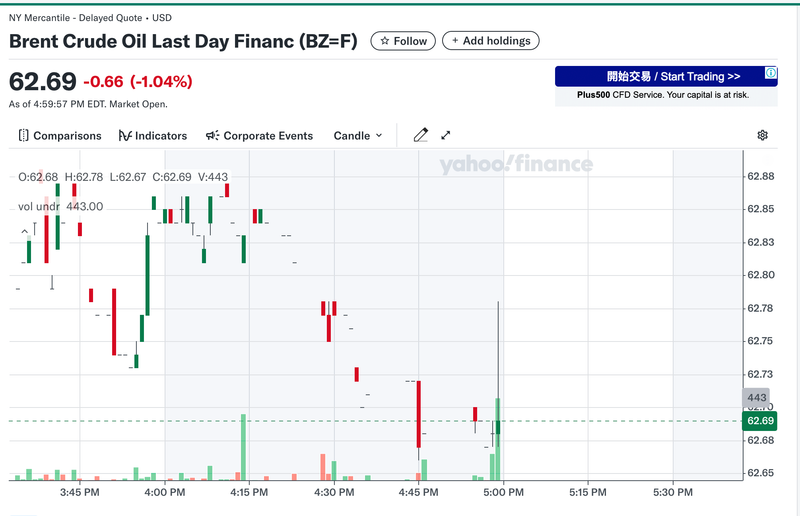Click the Yahoo Finance watermark logo

point(515,165)
